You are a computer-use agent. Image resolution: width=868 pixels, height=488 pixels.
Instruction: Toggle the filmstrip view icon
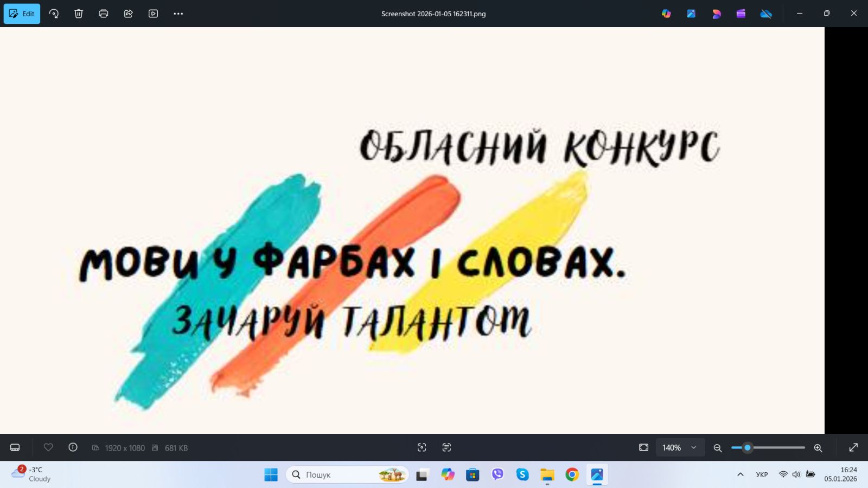[15, 447]
